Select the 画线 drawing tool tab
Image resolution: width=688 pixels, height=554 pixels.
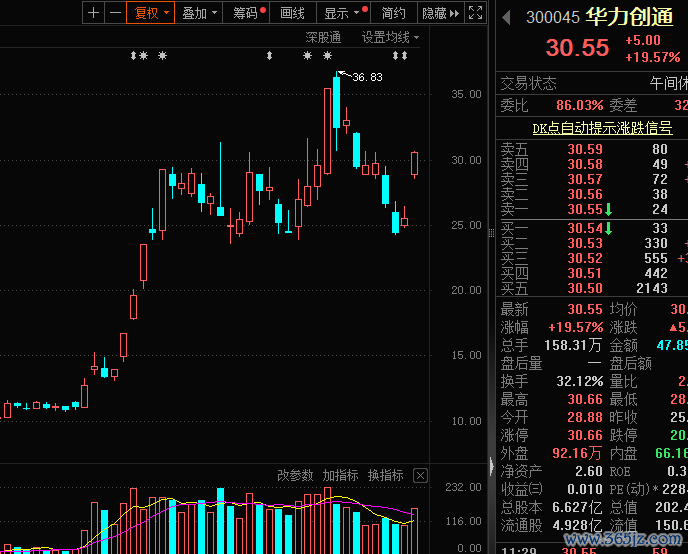(292, 13)
